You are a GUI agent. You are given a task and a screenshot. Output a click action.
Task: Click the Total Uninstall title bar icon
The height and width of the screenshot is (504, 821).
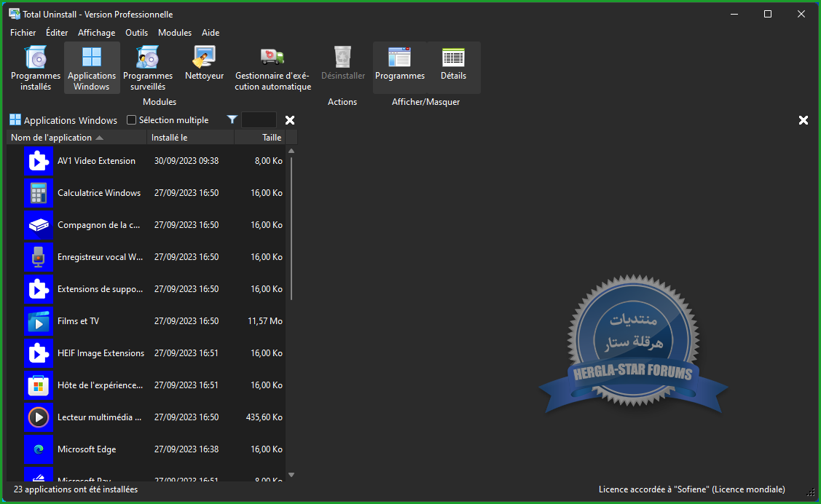15,14
